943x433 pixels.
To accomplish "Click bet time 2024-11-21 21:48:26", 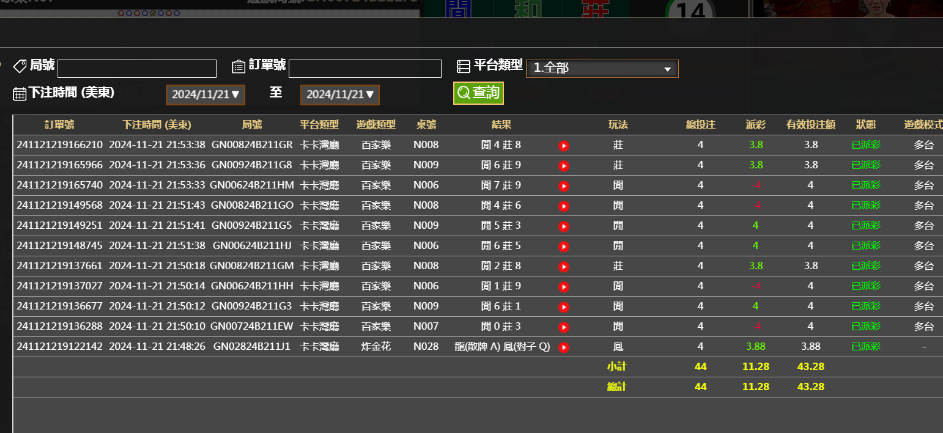I will [x=157, y=346].
